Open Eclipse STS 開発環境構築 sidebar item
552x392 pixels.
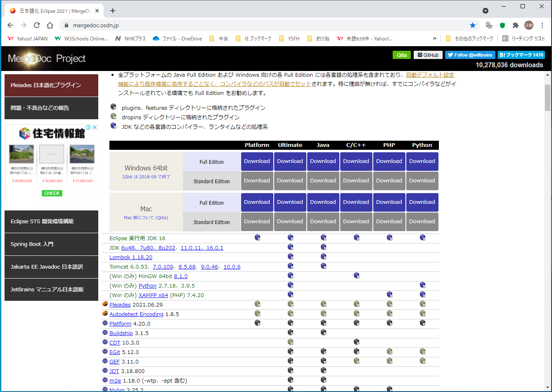click(51, 222)
